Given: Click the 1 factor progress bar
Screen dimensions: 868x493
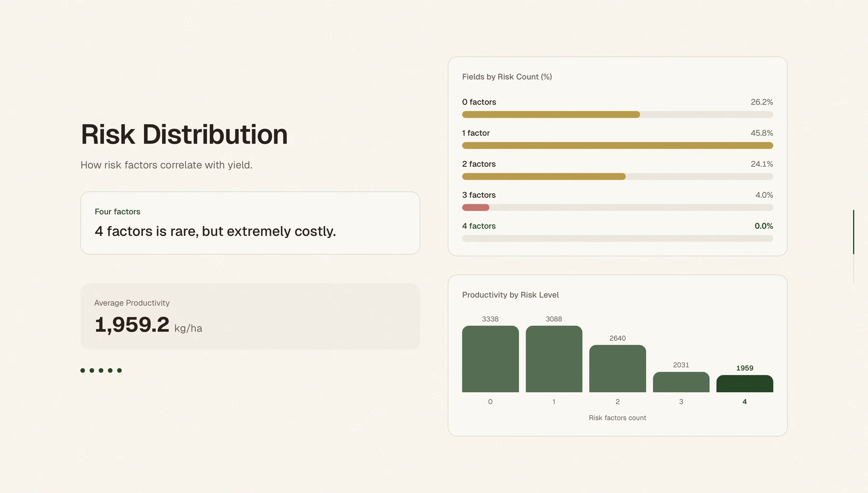Looking at the screenshot, I should click(x=617, y=146).
